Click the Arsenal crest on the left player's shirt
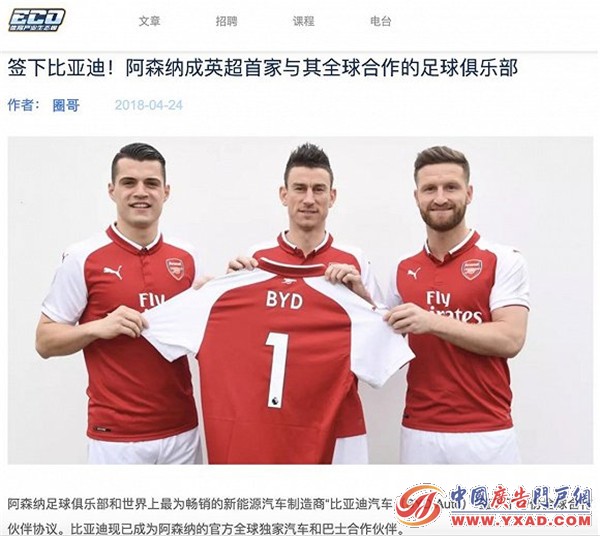This screenshot has width=600, height=536. tap(175, 269)
